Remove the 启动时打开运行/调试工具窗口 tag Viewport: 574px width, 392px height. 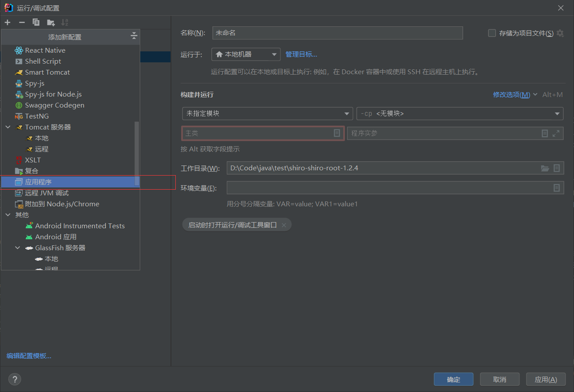click(284, 225)
